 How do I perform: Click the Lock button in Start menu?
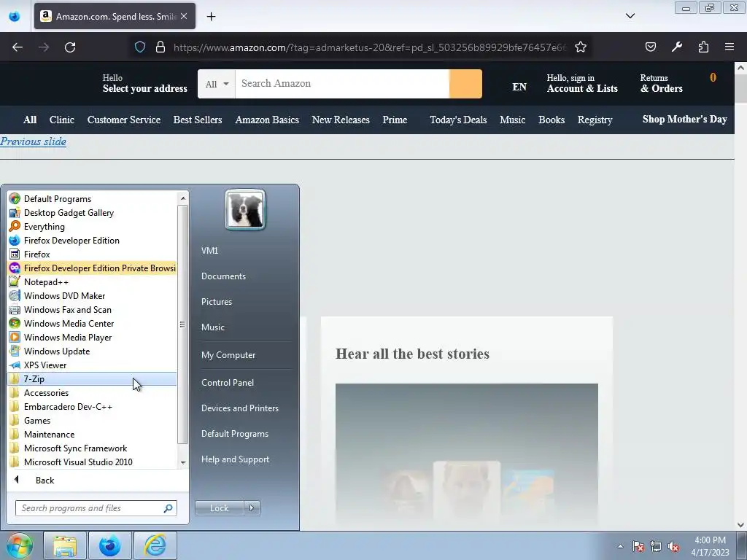(x=219, y=508)
